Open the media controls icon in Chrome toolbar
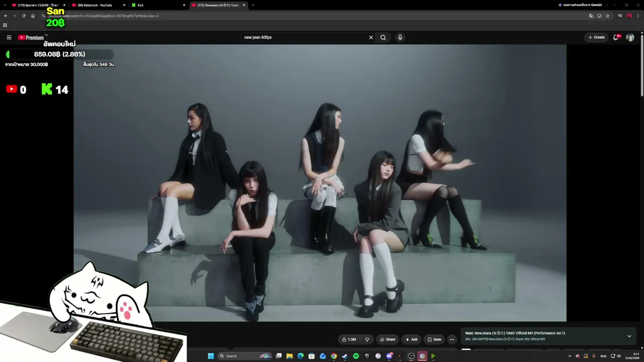This screenshot has height=362, width=644. point(620,16)
